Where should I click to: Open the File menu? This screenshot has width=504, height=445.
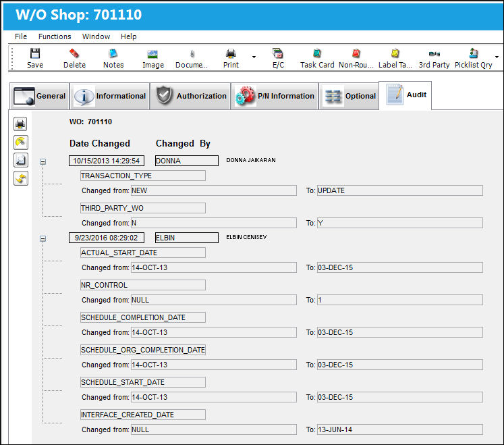point(21,36)
